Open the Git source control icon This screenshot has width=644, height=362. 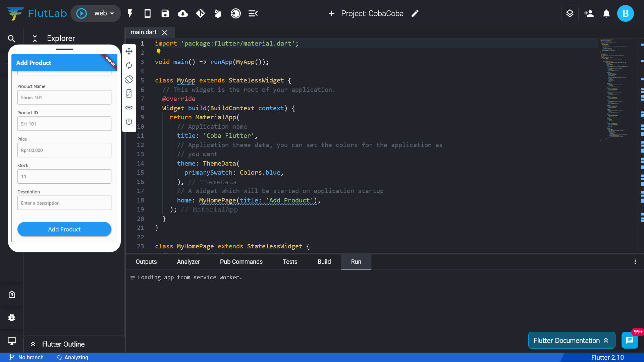coord(201,13)
